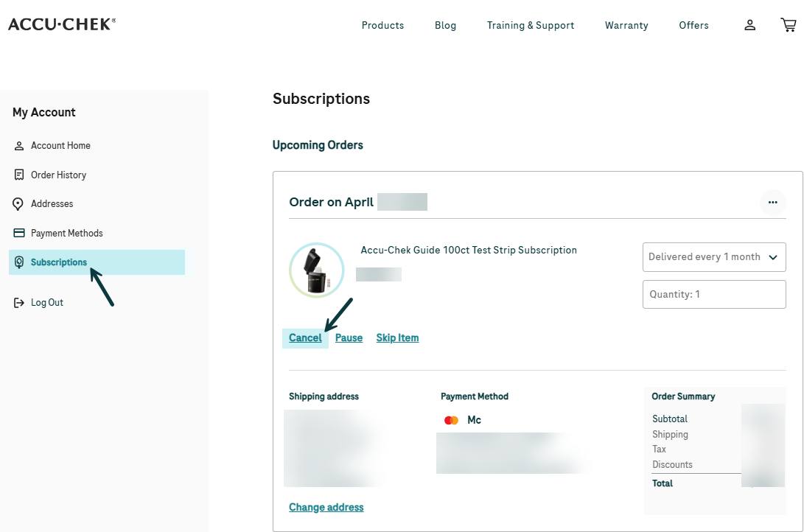804x532 pixels.
Task: Open the three-dot order options menu
Action: click(772, 203)
